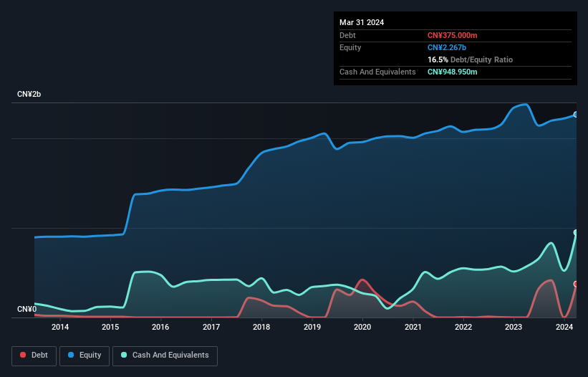Click the CN¥0 y-axis label
This screenshot has height=377, width=588.
[x=26, y=310]
